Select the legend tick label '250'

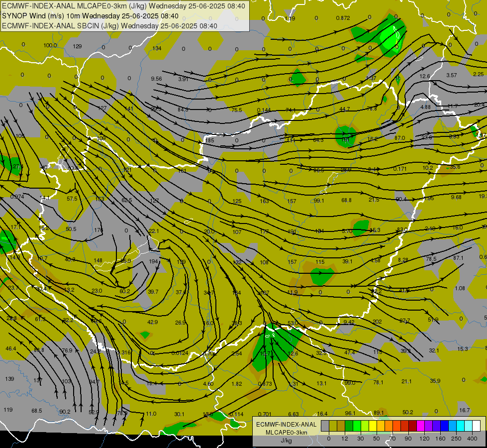point(456,439)
